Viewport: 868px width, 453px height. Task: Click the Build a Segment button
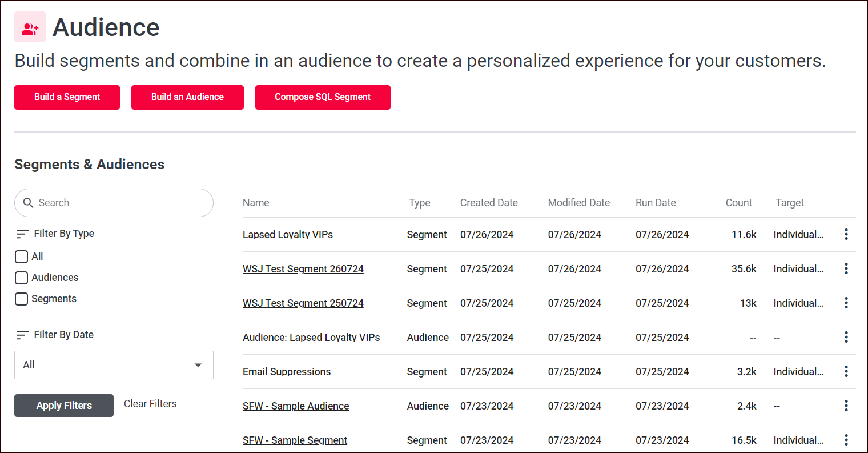tap(67, 97)
